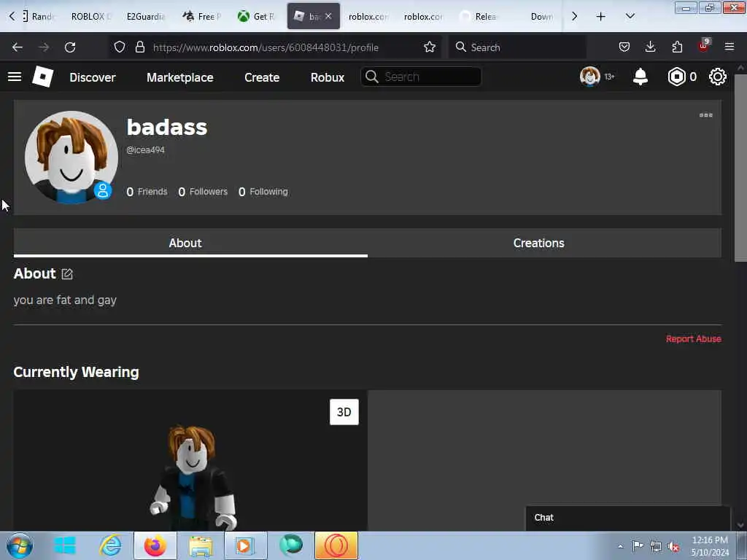The height and width of the screenshot is (560, 747).
Task: Open the Firefox extensions puzzle icon
Action: point(677,47)
